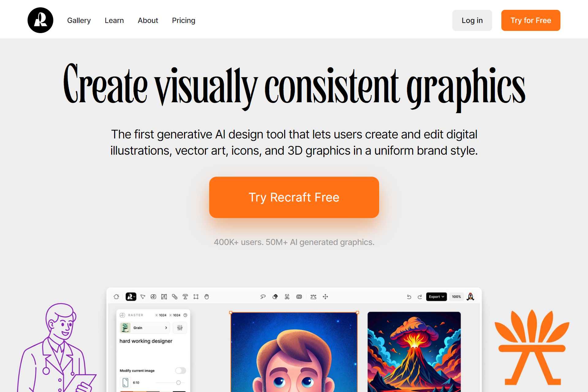
Task: Select the arrow pointer tool
Action: point(143,296)
